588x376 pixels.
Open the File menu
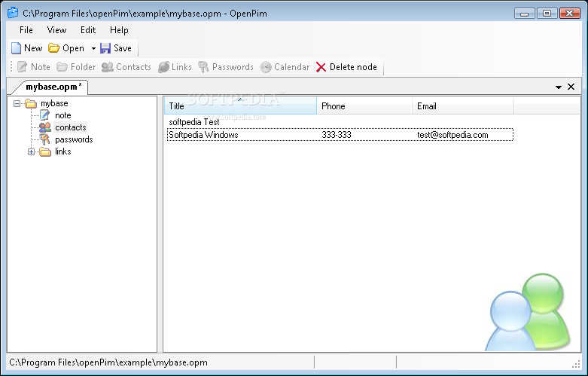coord(26,30)
